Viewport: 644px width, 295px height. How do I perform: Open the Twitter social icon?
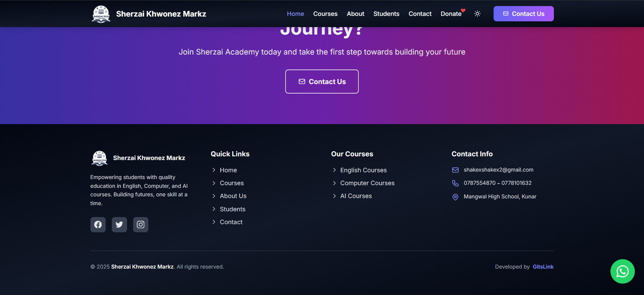tap(119, 224)
